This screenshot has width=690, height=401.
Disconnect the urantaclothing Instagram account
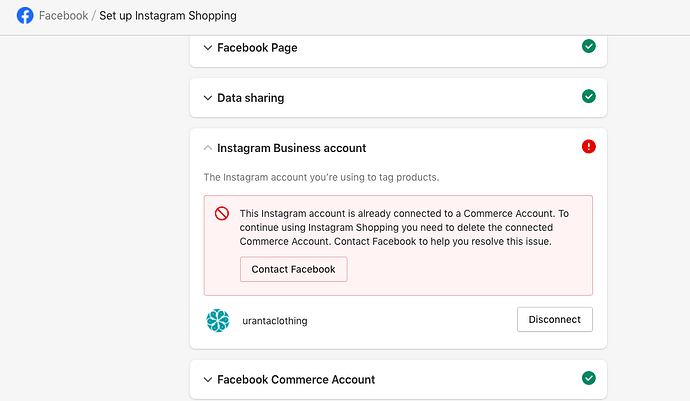554,320
